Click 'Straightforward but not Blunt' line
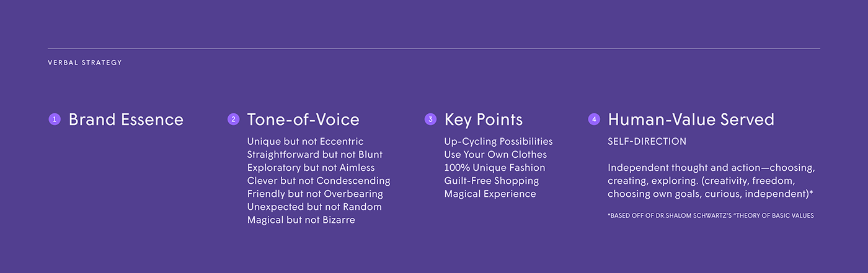 click(315, 155)
